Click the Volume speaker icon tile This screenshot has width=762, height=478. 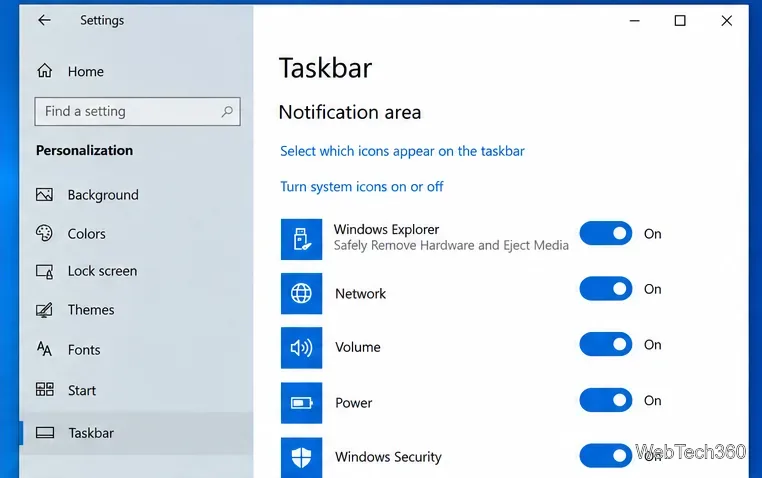(x=301, y=348)
